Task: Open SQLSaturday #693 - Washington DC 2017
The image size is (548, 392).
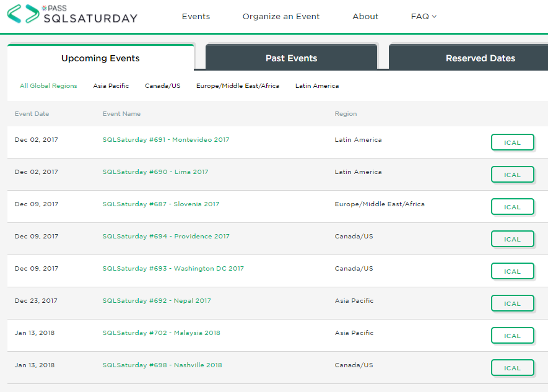Action: click(173, 268)
